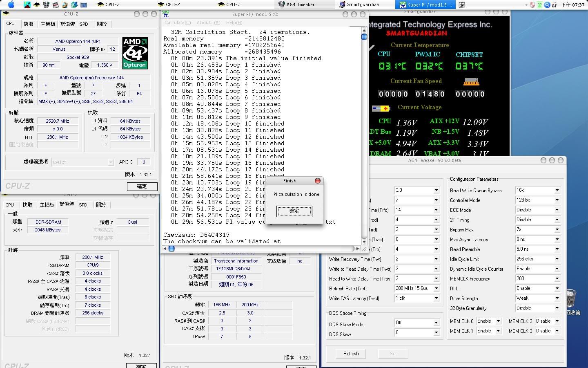Click Super PI scrollbar down arrow
The image size is (588, 368).
tap(364, 242)
